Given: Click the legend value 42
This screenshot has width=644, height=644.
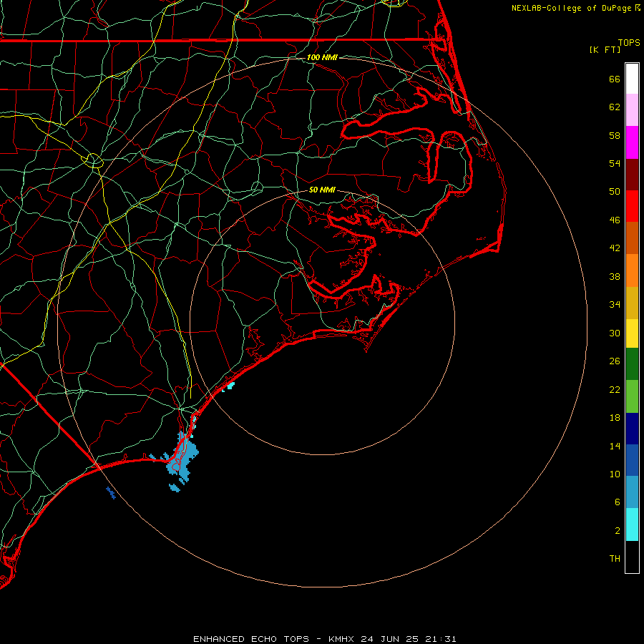Looking at the screenshot, I should 615,248.
